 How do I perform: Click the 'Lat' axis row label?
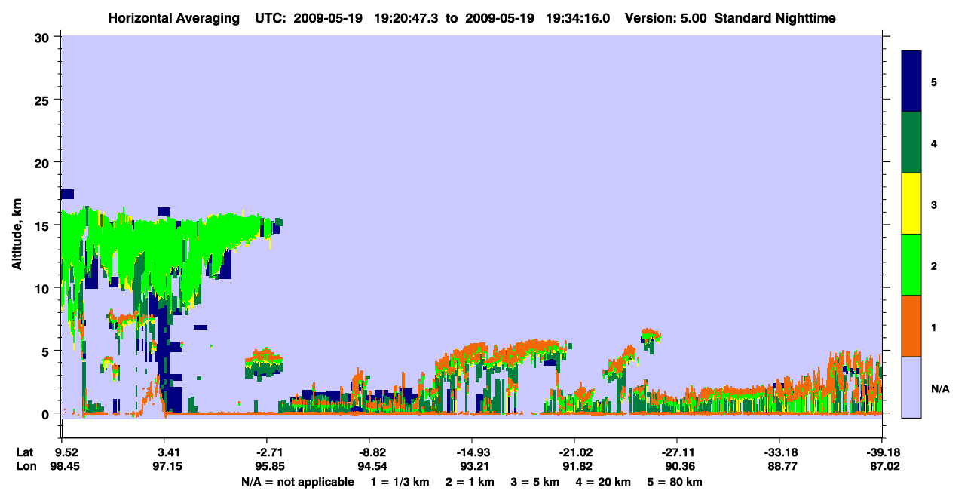pyautogui.click(x=24, y=453)
